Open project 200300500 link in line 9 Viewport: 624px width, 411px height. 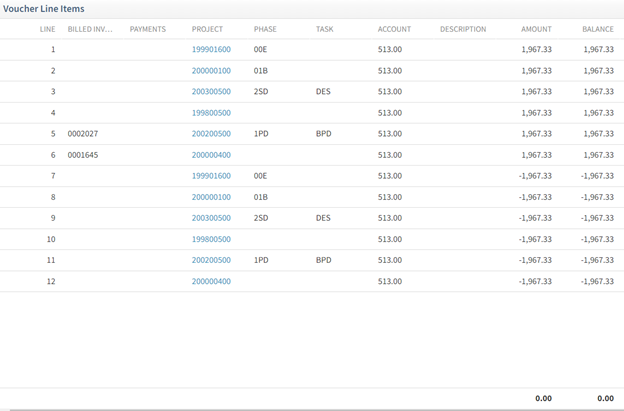coord(211,218)
